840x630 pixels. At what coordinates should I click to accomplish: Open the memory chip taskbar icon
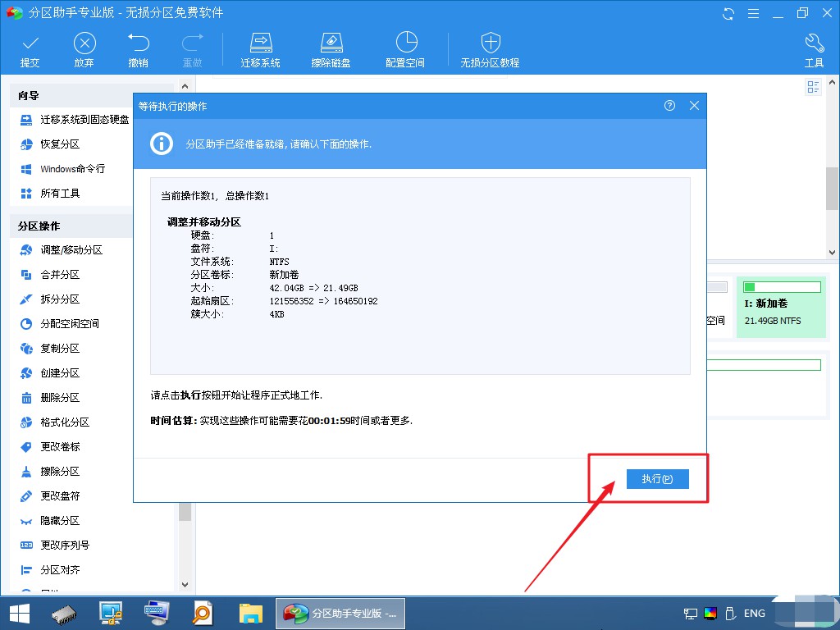(x=64, y=614)
